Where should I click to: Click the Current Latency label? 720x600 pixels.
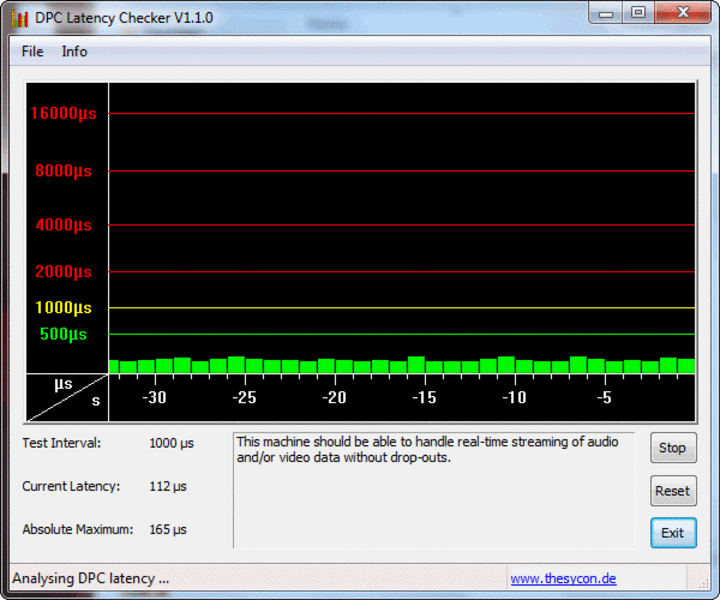[x=71, y=486]
